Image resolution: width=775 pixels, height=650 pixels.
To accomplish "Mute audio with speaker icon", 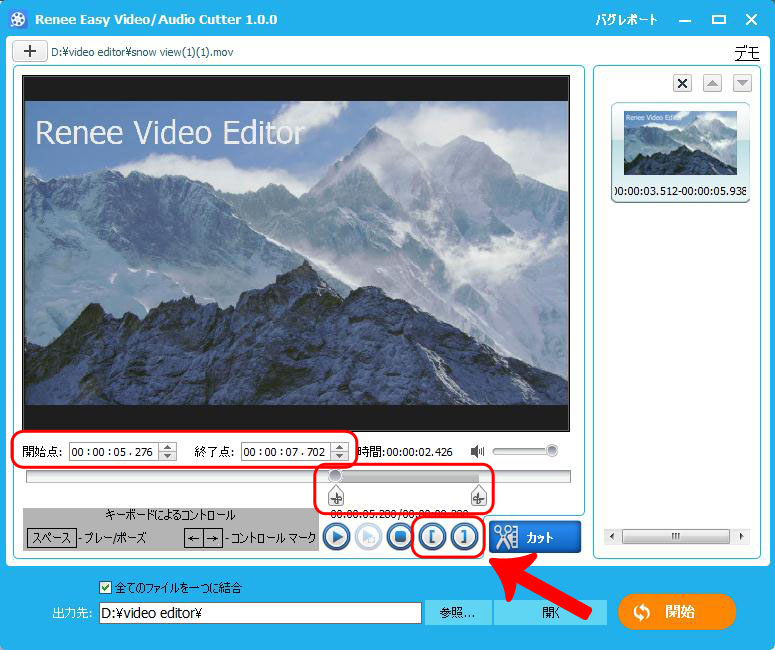I will click(x=477, y=451).
